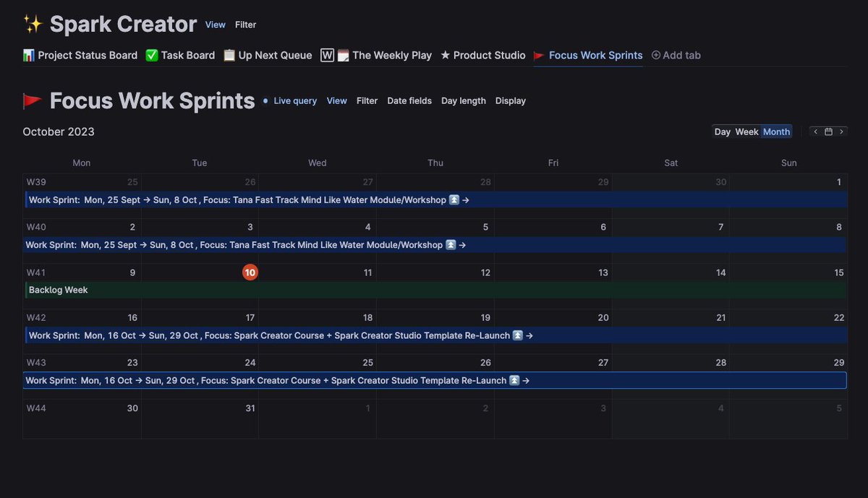Viewport: 868px width, 498px height.
Task: Go to the previous month with left chevron
Action: coord(816,132)
